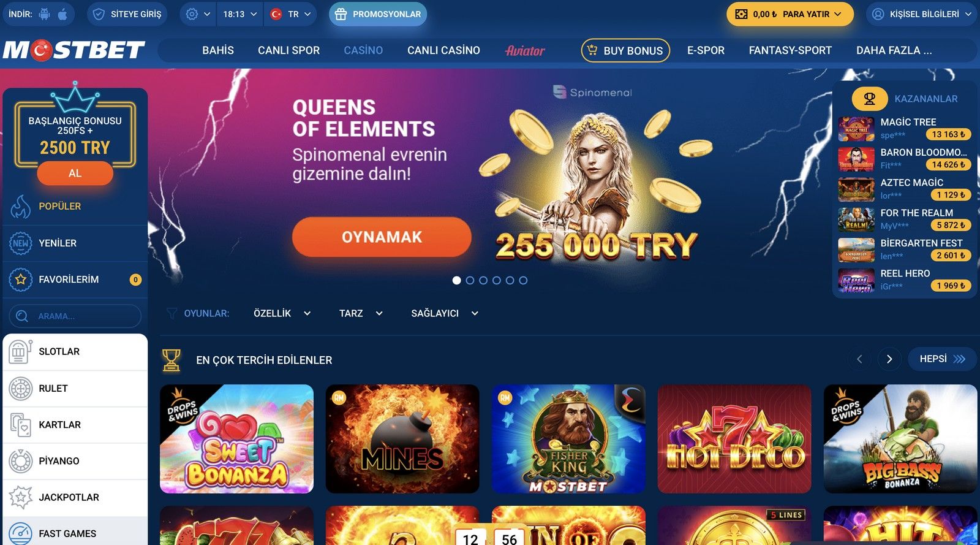Image resolution: width=980 pixels, height=545 pixels.
Task: Open the Slotlar slot machine category
Action: pyautogui.click(x=75, y=351)
